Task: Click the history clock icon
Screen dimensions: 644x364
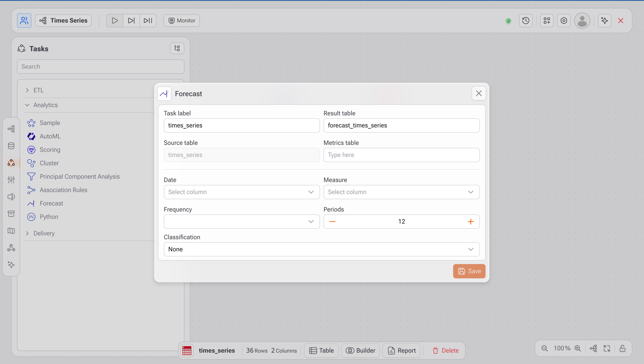Action: pos(526,20)
